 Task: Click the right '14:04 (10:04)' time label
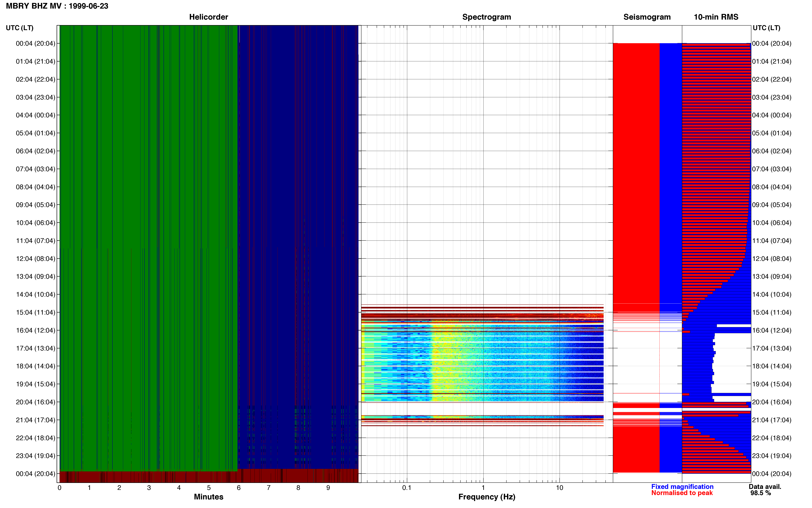[x=772, y=294]
